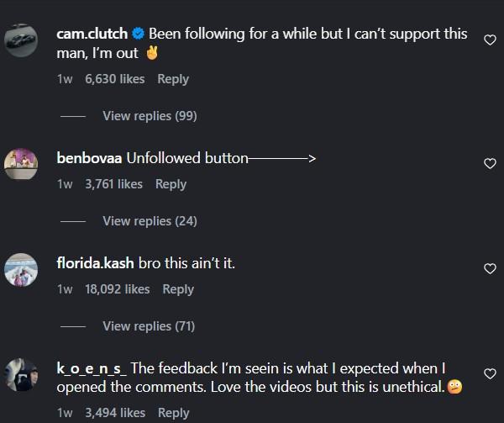Open florida.kash's profile avatar
504x423 pixels.
[x=21, y=268]
